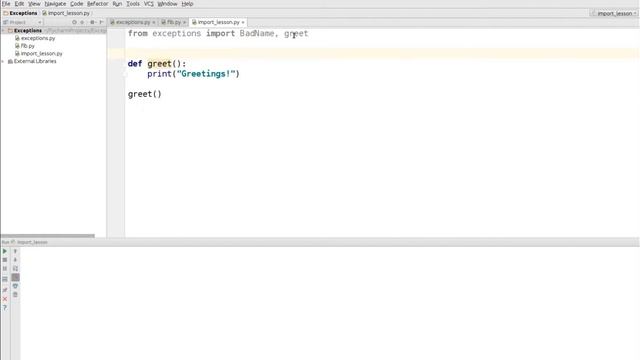
Task: Open the Help menu
Action: pyautogui.click(x=187, y=4)
